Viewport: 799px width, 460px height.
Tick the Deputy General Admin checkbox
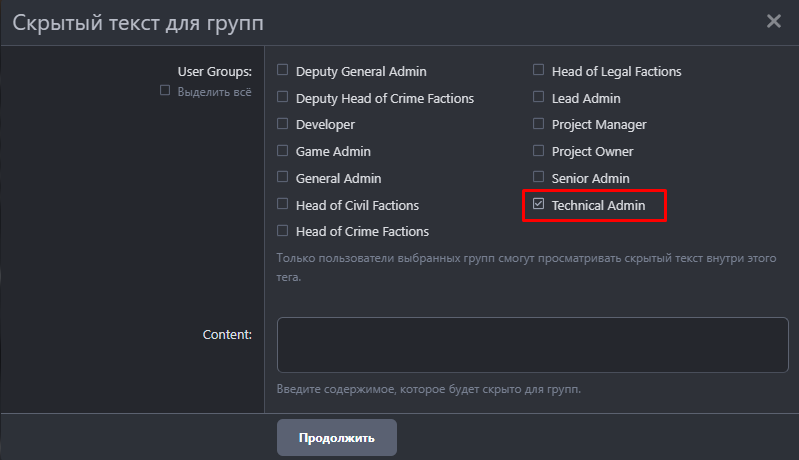[x=283, y=71]
